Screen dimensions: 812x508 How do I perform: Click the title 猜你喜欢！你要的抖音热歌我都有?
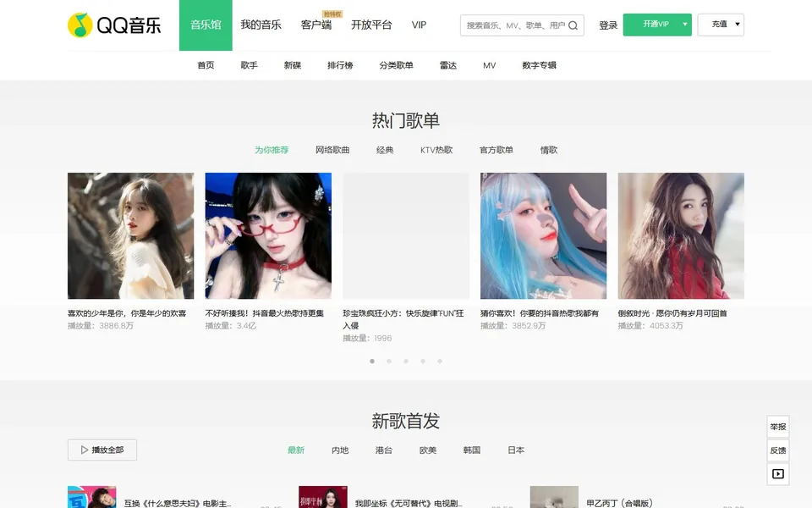[540, 313]
